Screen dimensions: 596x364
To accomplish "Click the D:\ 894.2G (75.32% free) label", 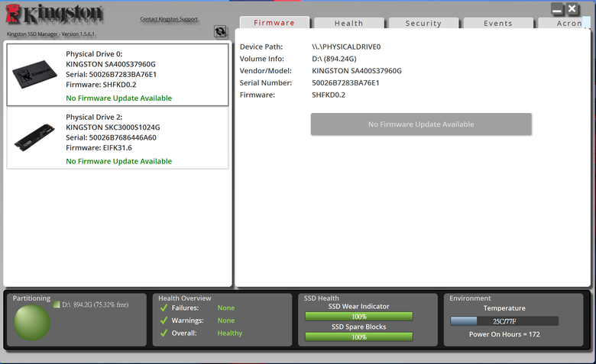I will click(96, 304).
